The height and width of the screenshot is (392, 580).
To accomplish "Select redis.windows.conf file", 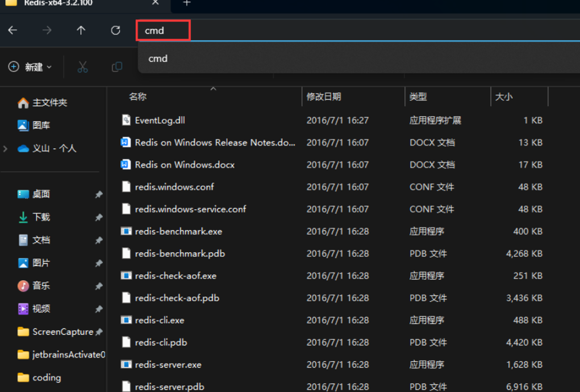I will [x=174, y=187].
